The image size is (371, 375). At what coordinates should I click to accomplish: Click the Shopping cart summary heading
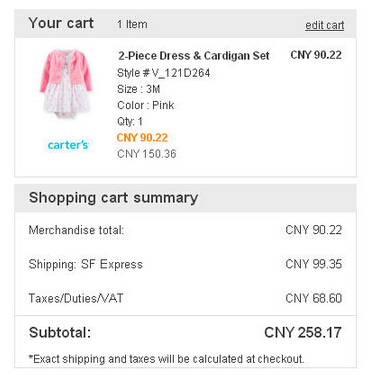coord(113,198)
